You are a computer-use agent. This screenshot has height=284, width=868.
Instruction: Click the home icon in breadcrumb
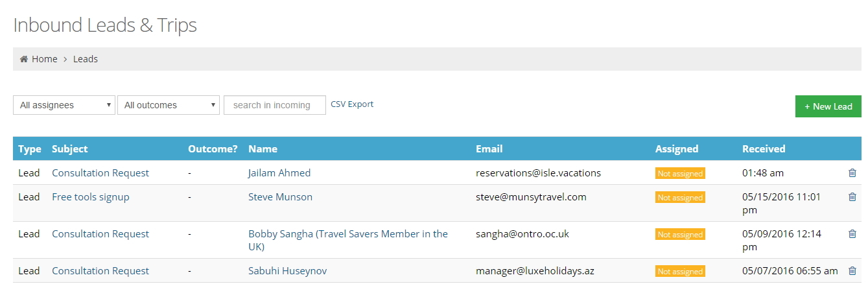pos(24,59)
